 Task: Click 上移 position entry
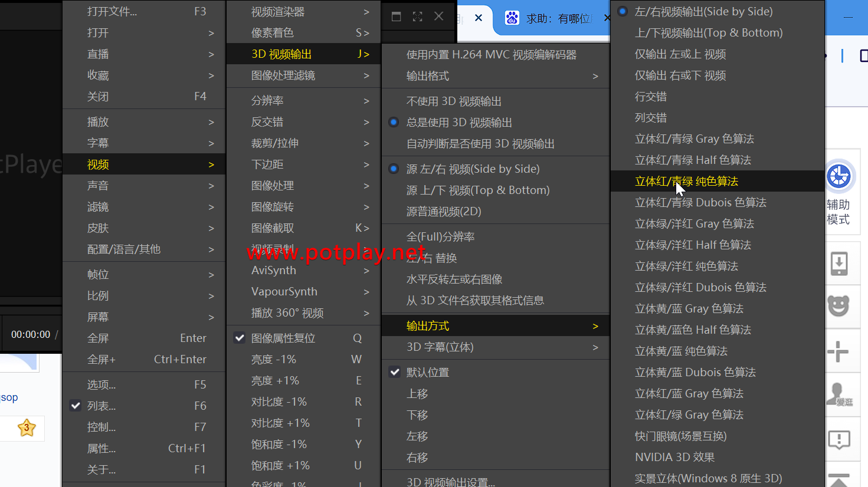[x=496, y=394]
